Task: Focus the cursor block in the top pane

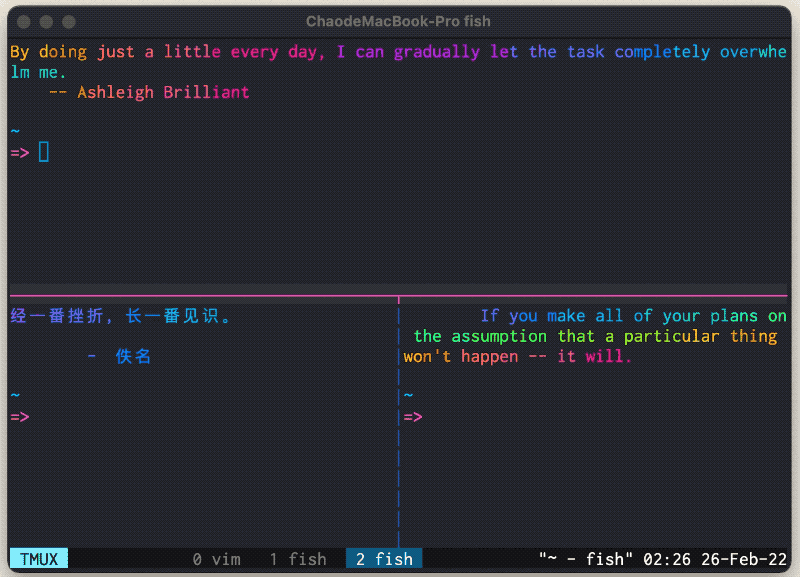Action: [43, 152]
